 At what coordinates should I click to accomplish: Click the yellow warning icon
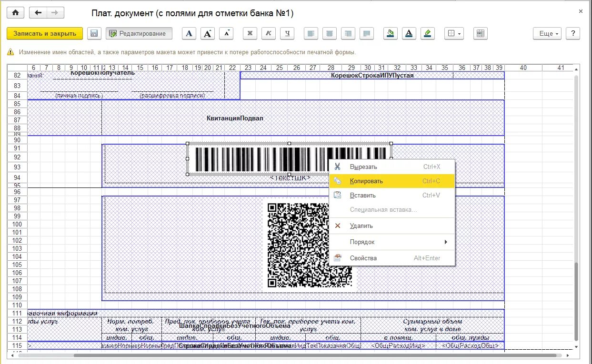(x=10, y=52)
